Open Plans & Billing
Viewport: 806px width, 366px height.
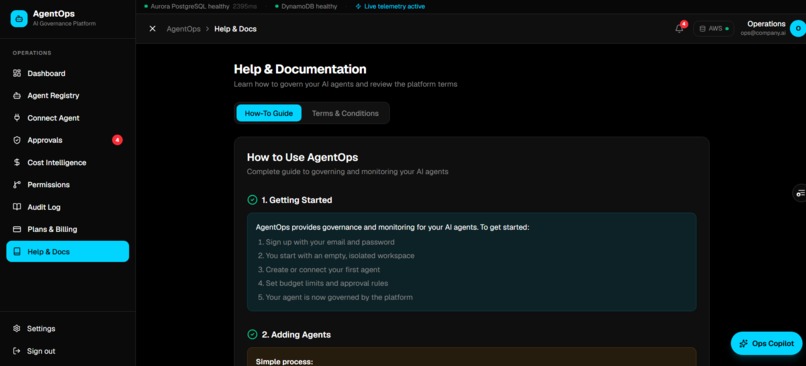pyautogui.click(x=68, y=229)
